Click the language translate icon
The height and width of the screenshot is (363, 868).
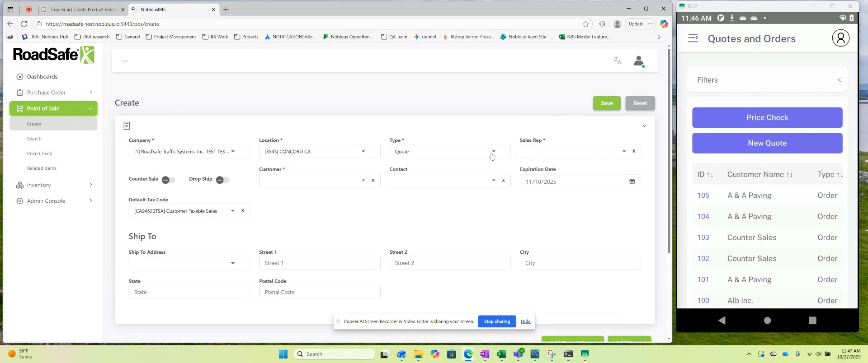618,60
